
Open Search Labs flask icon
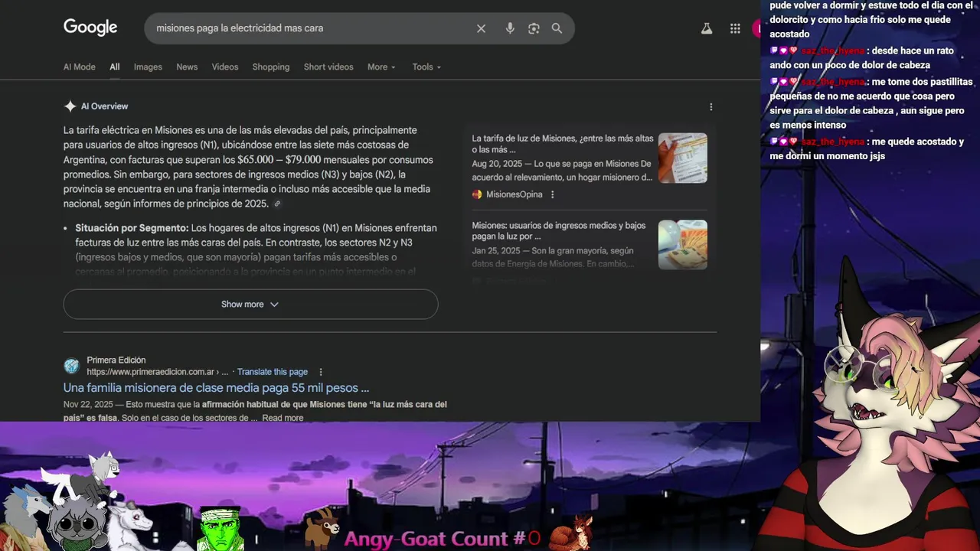click(707, 28)
